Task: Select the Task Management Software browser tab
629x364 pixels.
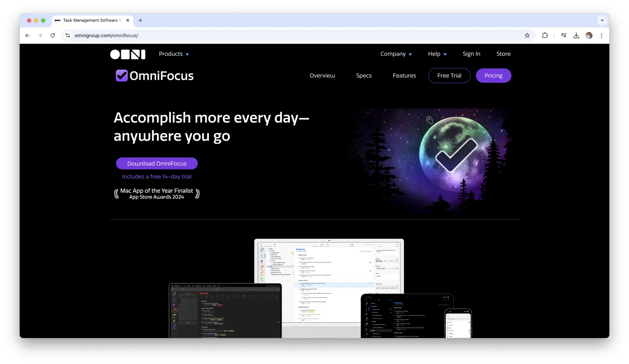Action: click(x=92, y=20)
